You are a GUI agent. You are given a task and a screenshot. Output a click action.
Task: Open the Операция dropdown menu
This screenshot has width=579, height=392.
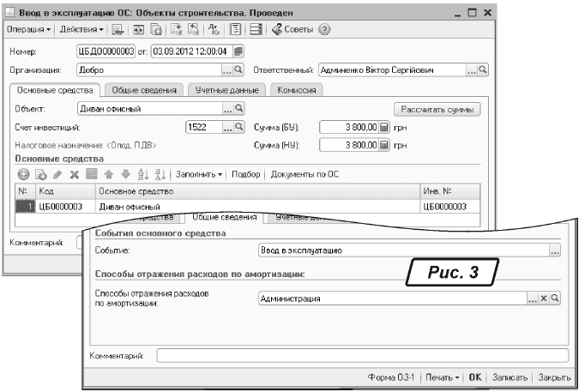(x=29, y=30)
